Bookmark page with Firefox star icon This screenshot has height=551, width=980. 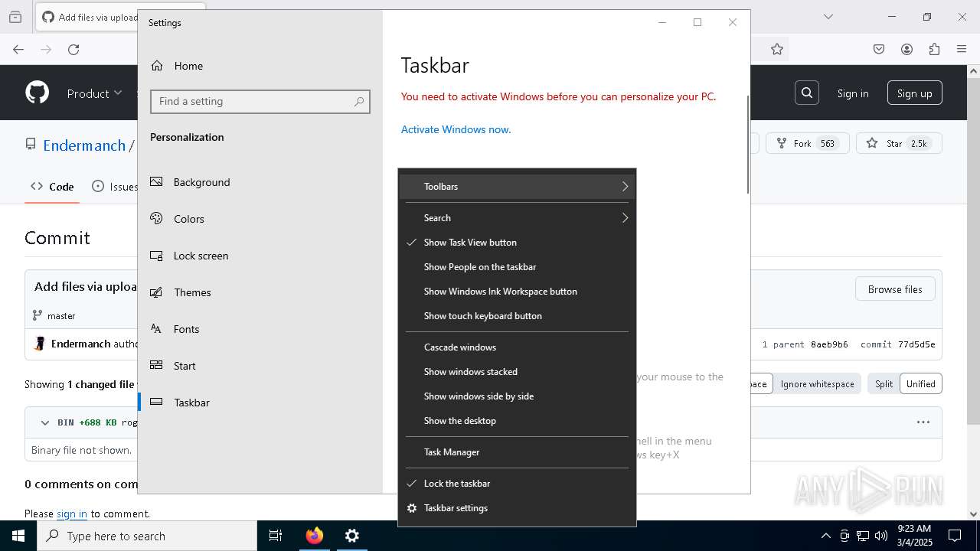pos(777,49)
